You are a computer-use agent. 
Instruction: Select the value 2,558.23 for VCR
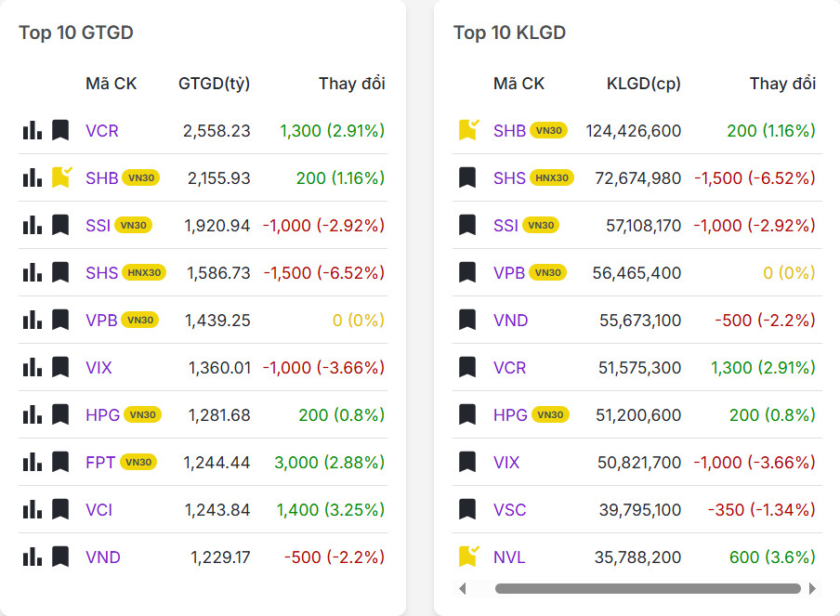pos(217,131)
